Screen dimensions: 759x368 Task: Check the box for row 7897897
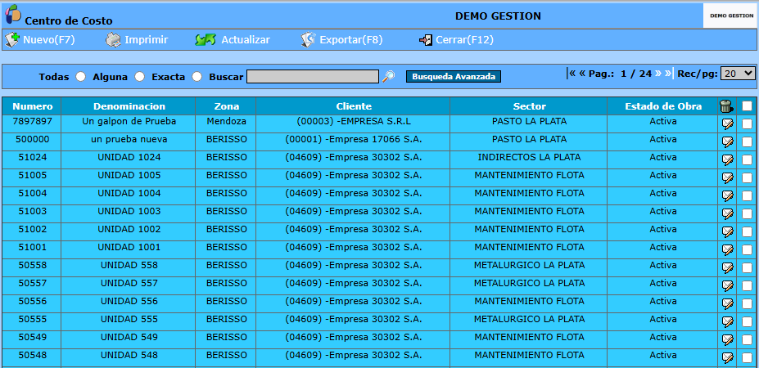(747, 124)
